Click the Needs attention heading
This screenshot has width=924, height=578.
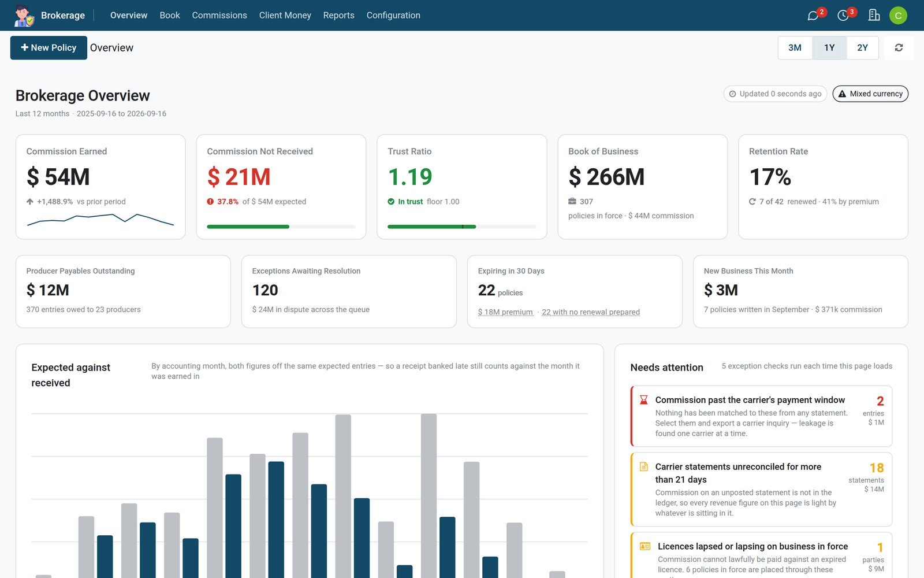667,368
